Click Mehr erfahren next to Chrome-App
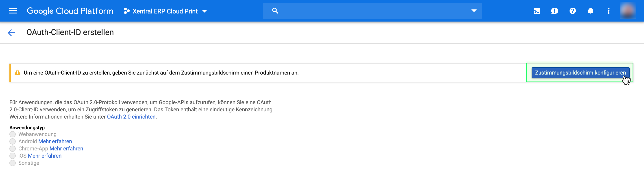Viewport: 644px width, 174px height. (66, 149)
